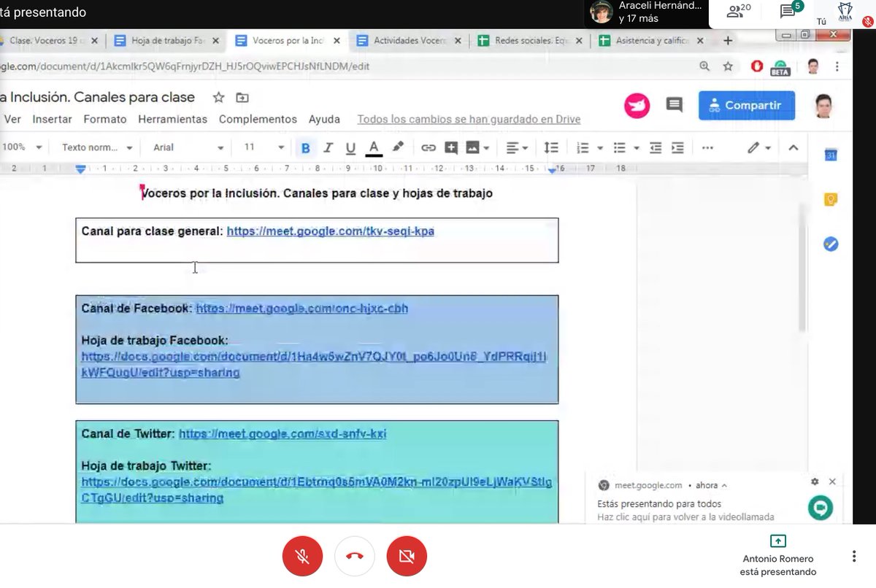Open the Hoja de trabajo Facebook docs link

(x=315, y=365)
